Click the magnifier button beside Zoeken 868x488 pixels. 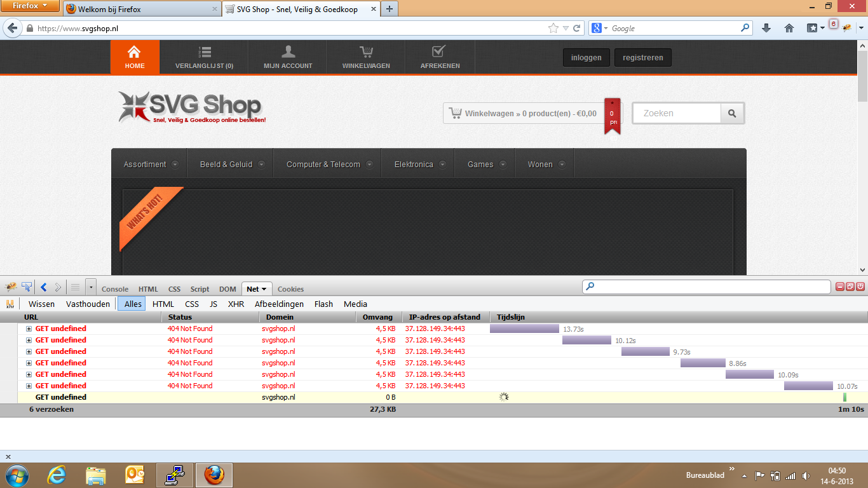coord(732,113)
